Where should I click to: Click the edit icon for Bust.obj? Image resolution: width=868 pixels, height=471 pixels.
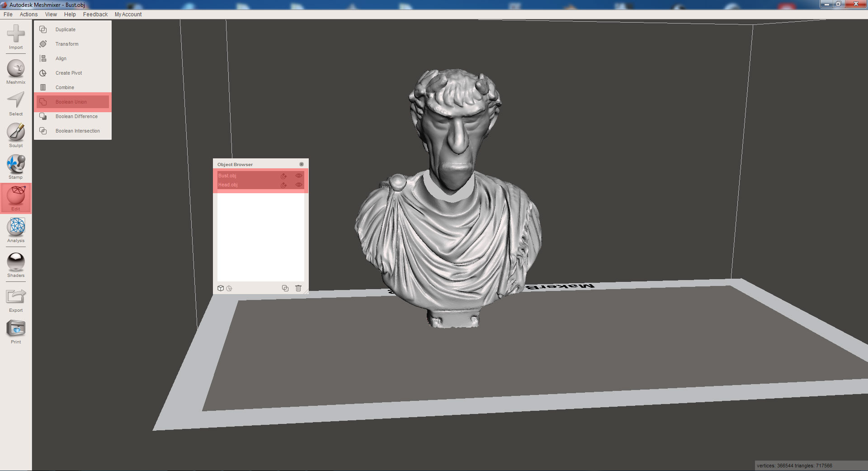pos(283,176)
